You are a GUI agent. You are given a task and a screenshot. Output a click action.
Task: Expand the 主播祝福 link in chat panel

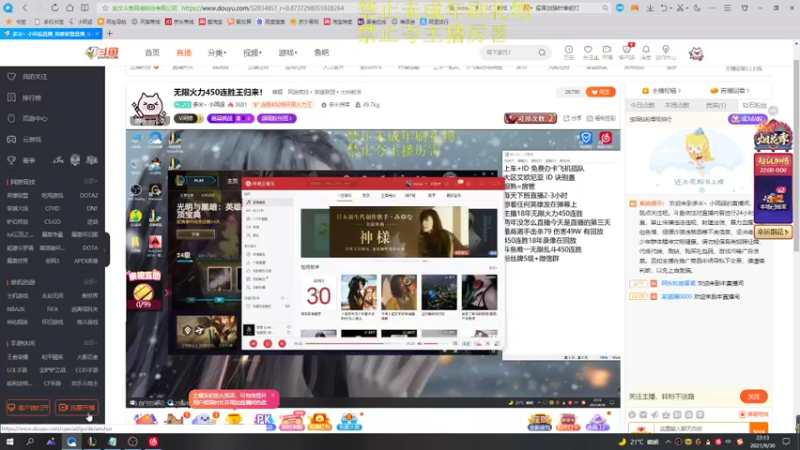click(x=661, y=91)
